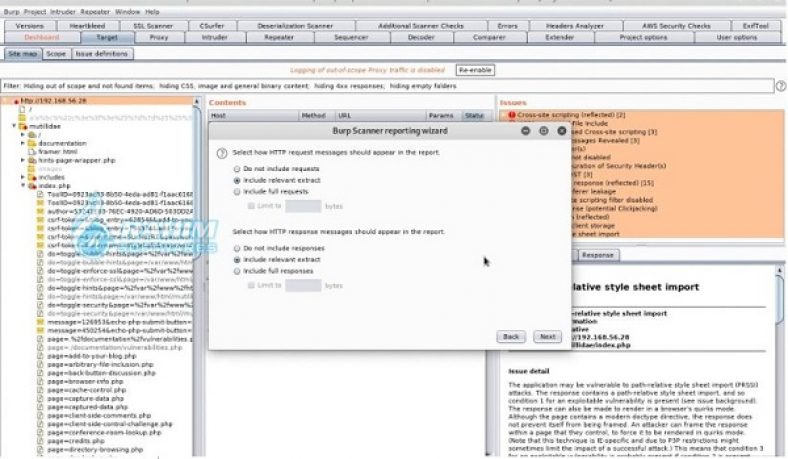Collapse the mutillidae tree node
This screenshot has width=788, height=459.
[x=14, y=126]
